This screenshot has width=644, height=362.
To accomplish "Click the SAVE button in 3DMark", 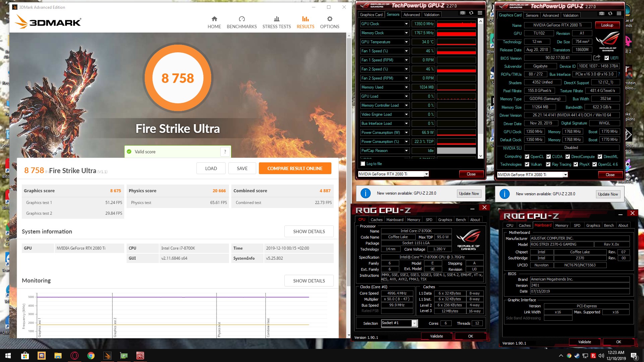I will (x=242, y=168).
